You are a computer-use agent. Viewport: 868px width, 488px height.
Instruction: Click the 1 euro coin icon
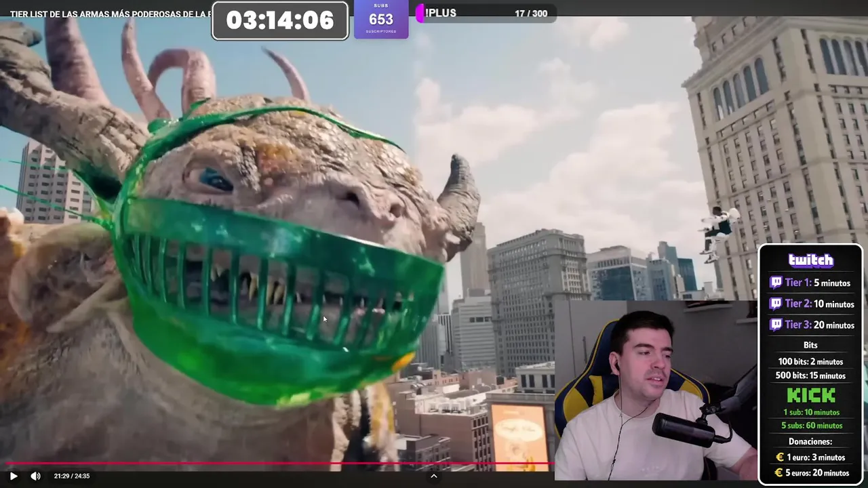pos(780,457)
